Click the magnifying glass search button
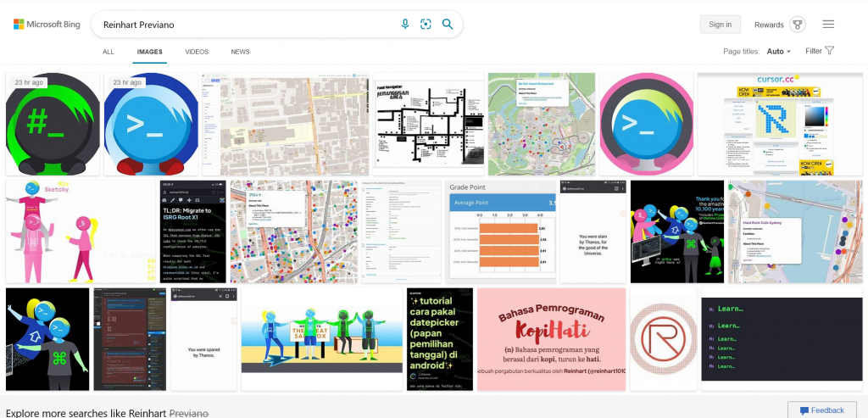This screenshot has width=868, height=418. (x=448, y=24)
